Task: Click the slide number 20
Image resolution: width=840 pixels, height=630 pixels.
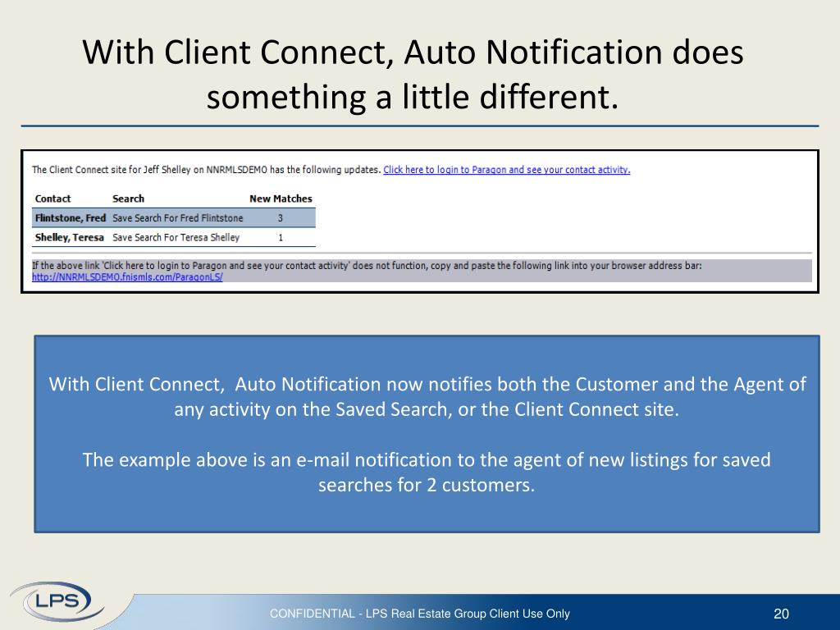Action: tap(781, 614)
